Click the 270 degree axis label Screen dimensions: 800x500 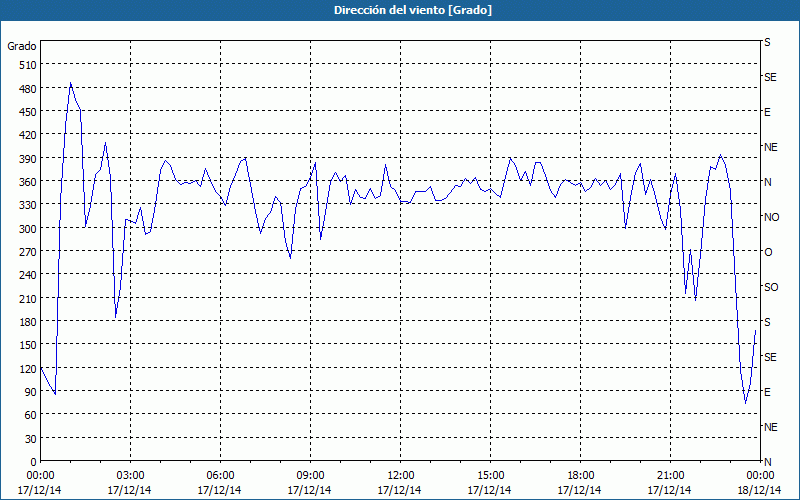pyautogui.click(x=29, y=252)
